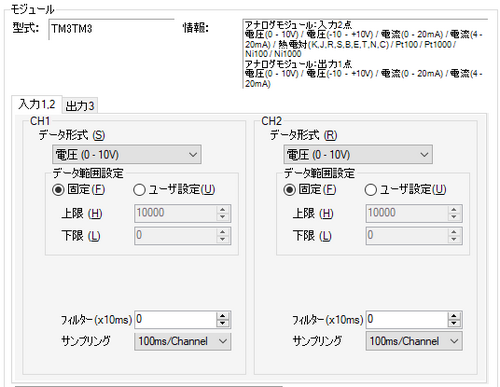This screenshot has width=500, height=387.
Task: Open CH1 サンプリング dropdown
Action: [x=183, y=341]
